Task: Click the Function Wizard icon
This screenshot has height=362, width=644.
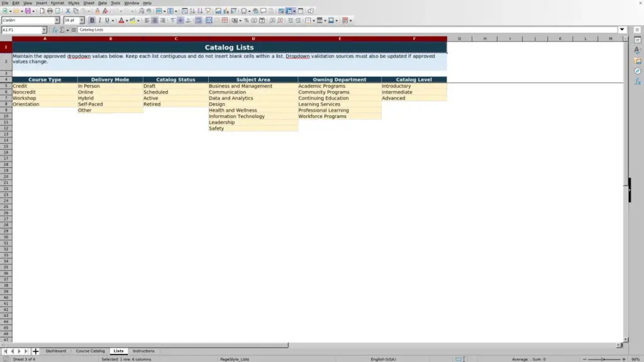Action: tap(55, 30)
